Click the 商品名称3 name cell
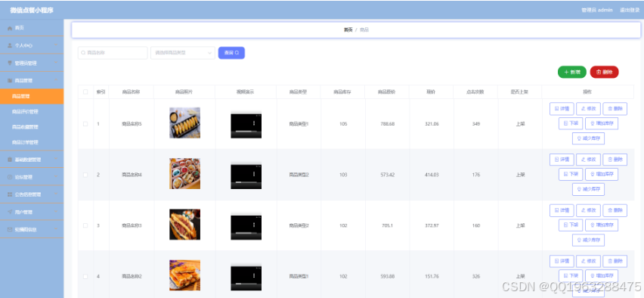 pos(132,225)
